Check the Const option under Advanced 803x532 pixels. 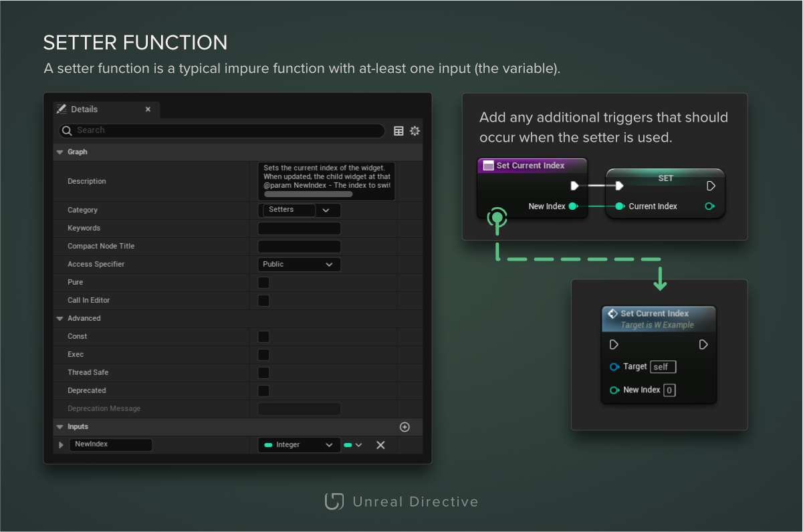pyautogui.click(x=263, y=336)
